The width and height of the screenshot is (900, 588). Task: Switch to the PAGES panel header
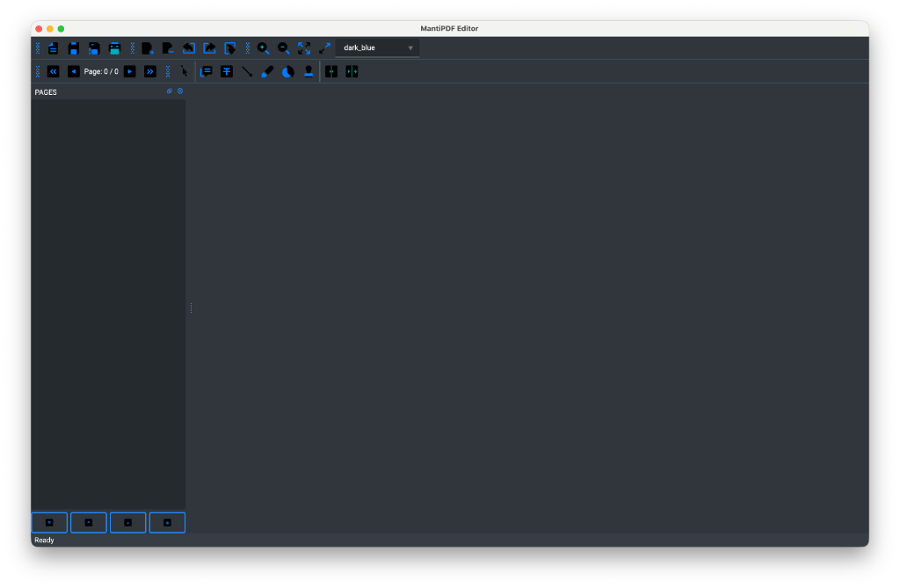pos(46,91)
